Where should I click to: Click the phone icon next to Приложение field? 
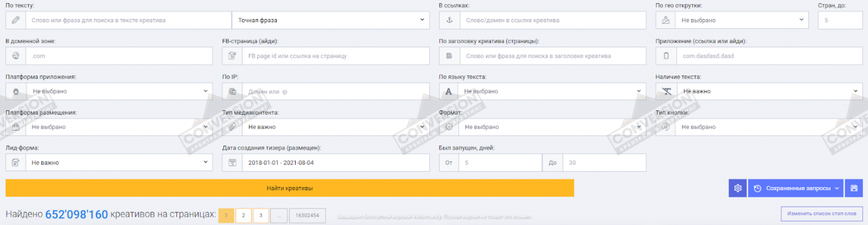[666, 56]
